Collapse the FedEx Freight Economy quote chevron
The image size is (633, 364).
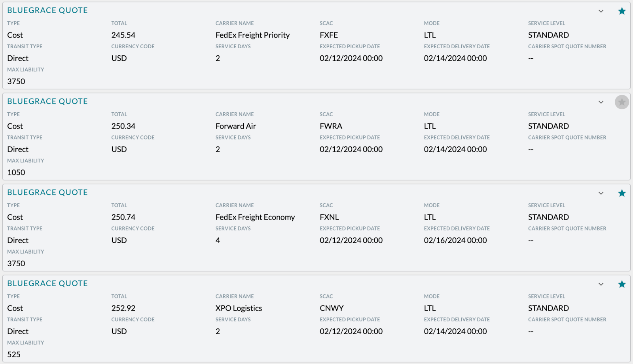click(x=601, y=193)
